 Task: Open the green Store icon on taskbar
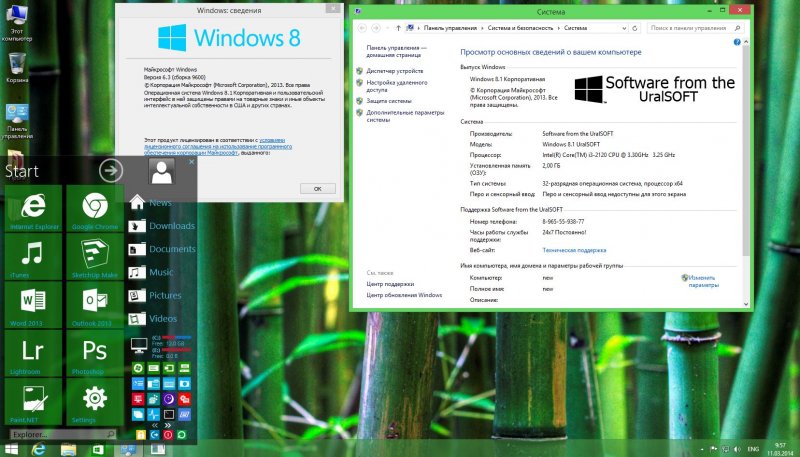(x=98, y=449)
